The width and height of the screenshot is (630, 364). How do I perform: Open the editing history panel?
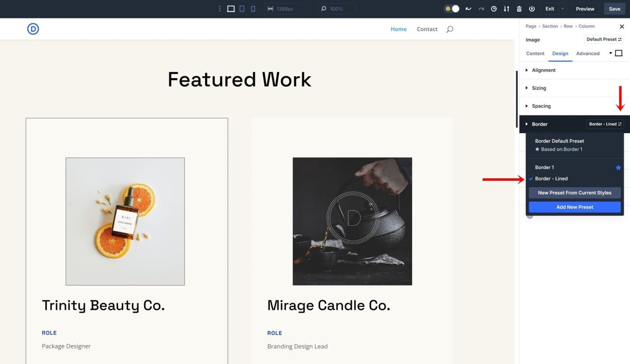click(x=494, y=9)
